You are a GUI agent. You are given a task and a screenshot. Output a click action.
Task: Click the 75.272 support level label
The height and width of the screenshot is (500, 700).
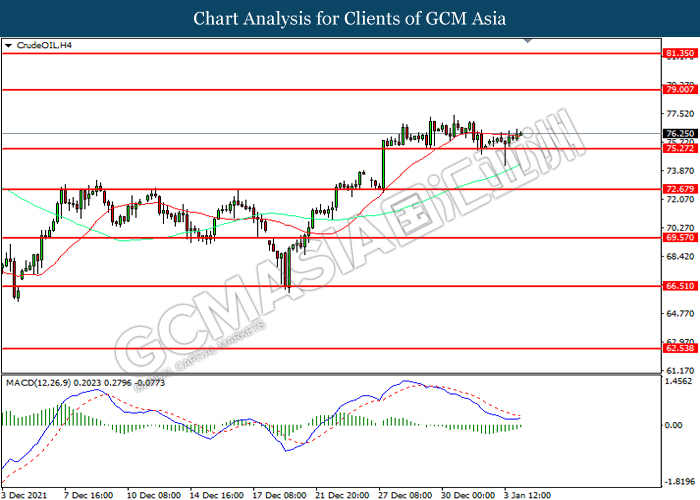680,148
